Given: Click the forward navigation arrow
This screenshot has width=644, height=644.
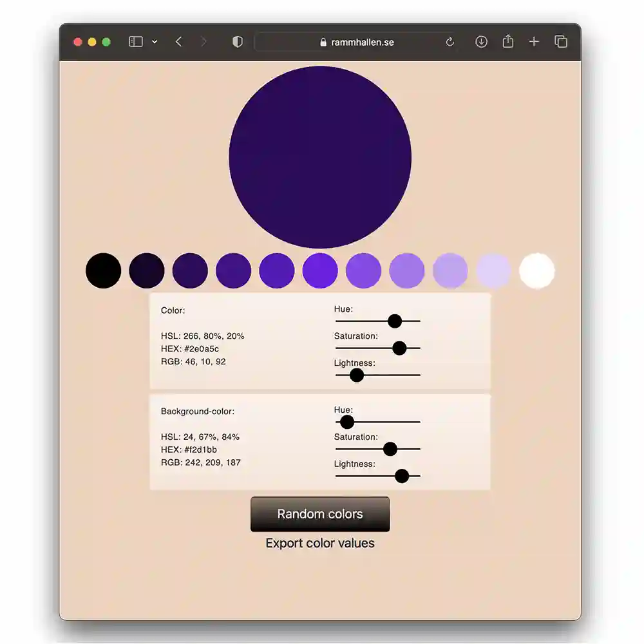Looking at the screenshot, I should (204, 41).
